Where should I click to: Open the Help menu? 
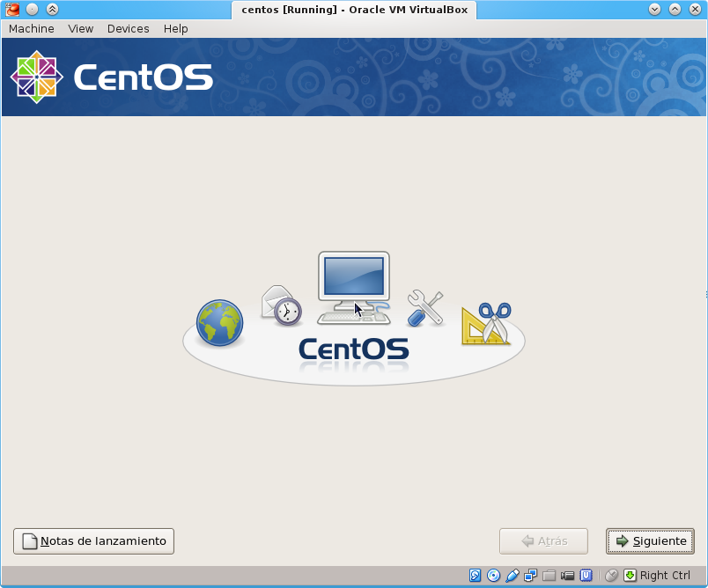point(175,28)
